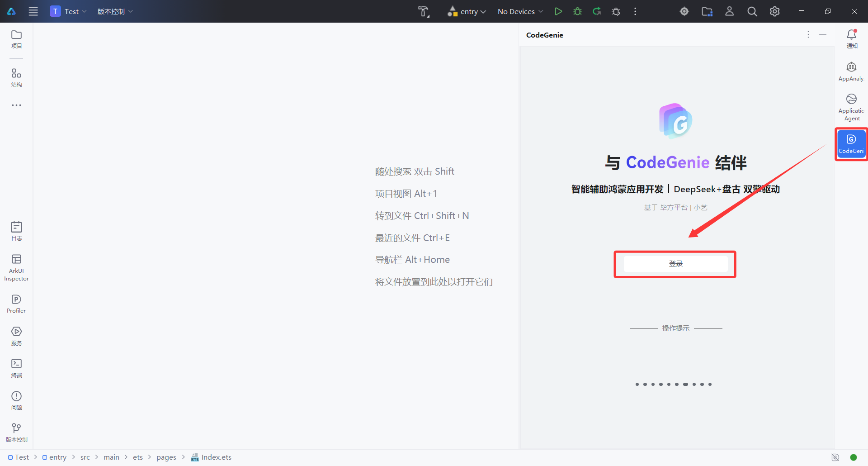This screenshot has width=868, height=466.
Task: Click the 随处搜索 双击 Shift hint
Action: (415, 171)
